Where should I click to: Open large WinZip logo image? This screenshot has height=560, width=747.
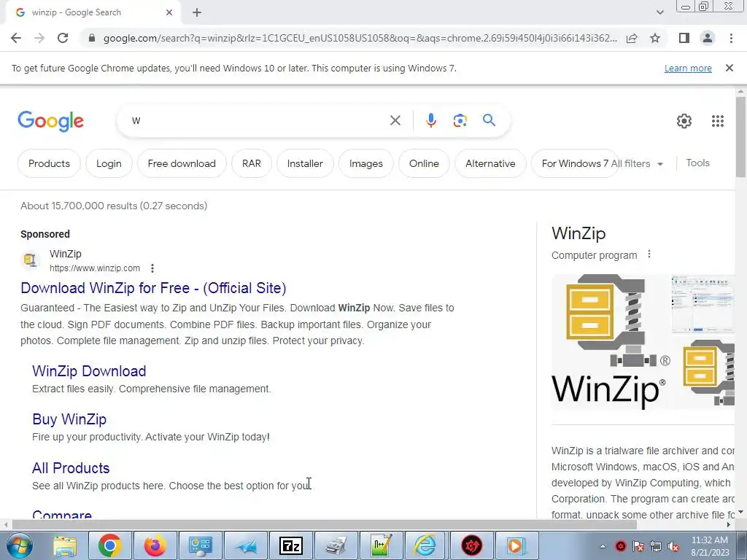pyautogui.click(x=610, y=341)
